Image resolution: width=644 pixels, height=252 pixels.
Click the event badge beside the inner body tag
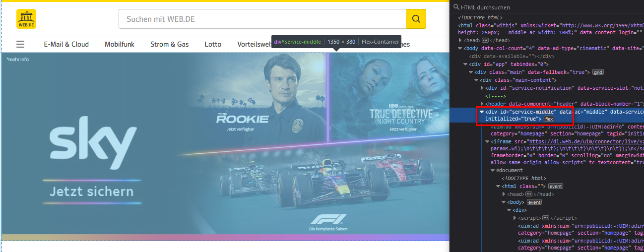[x=534, y=202]
